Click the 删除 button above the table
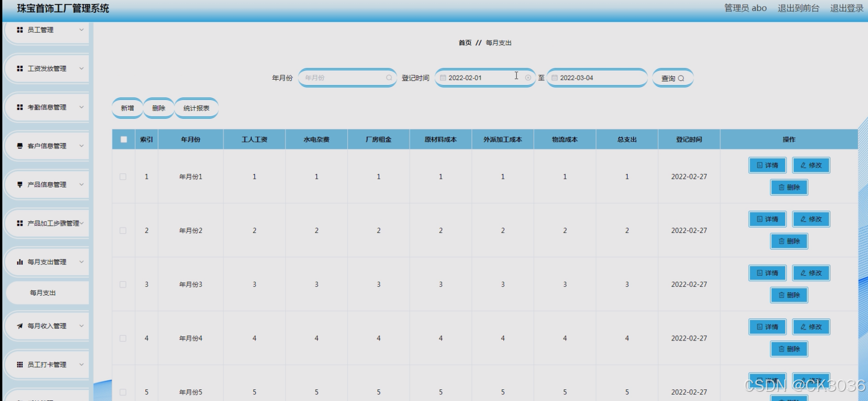The image size is (868, 401). (x=159, y=108)
